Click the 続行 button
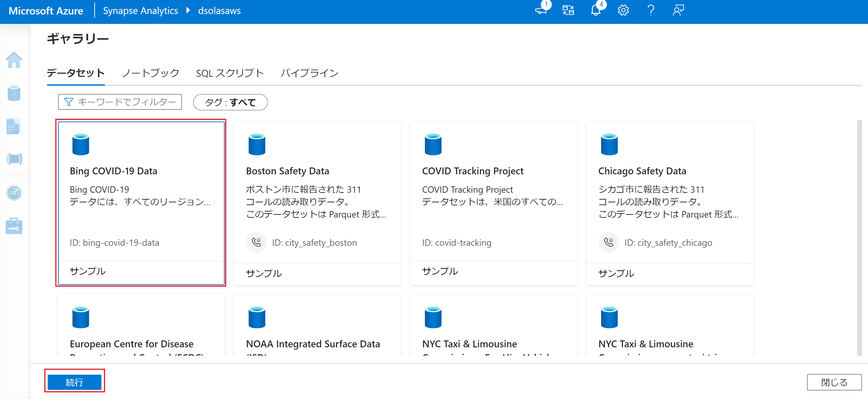 [75, 382]
